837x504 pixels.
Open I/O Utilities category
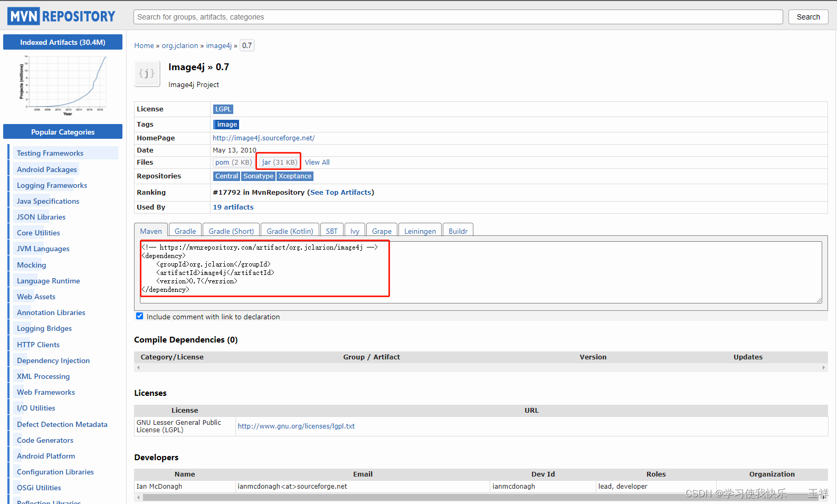click(x=36, y=408)
